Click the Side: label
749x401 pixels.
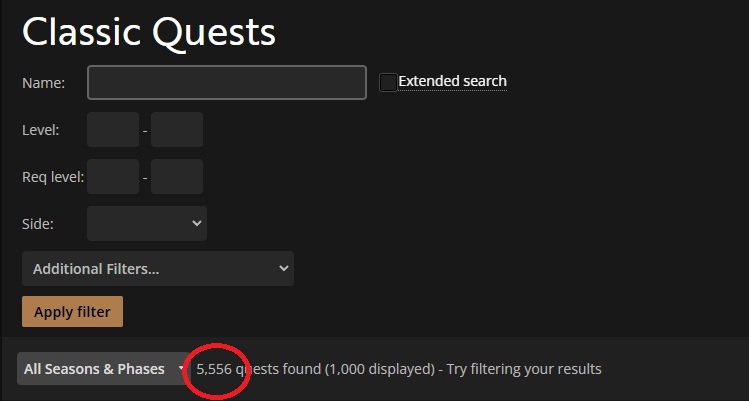(x=38, y=224)
